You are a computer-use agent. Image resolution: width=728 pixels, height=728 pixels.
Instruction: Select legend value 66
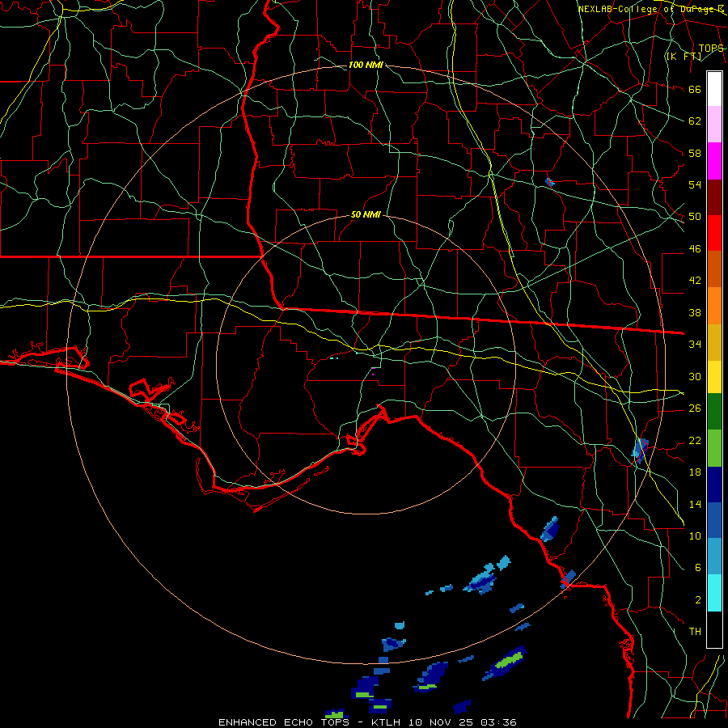pos(695,90)
